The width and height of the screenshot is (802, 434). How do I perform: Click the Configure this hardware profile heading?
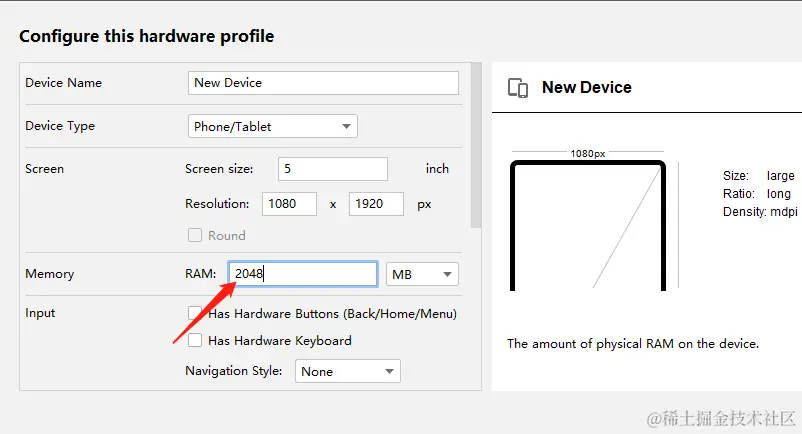point(147,37)
